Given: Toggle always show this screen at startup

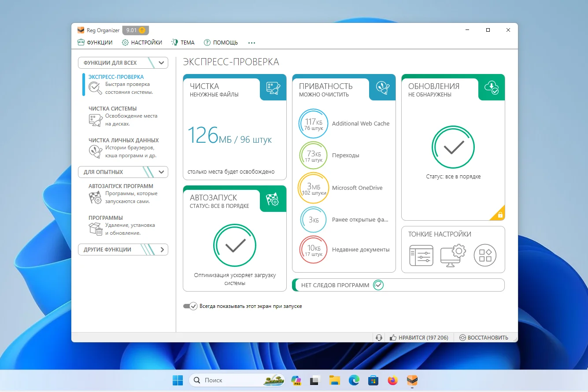Looking at the screenshot, I should [190, 306].
